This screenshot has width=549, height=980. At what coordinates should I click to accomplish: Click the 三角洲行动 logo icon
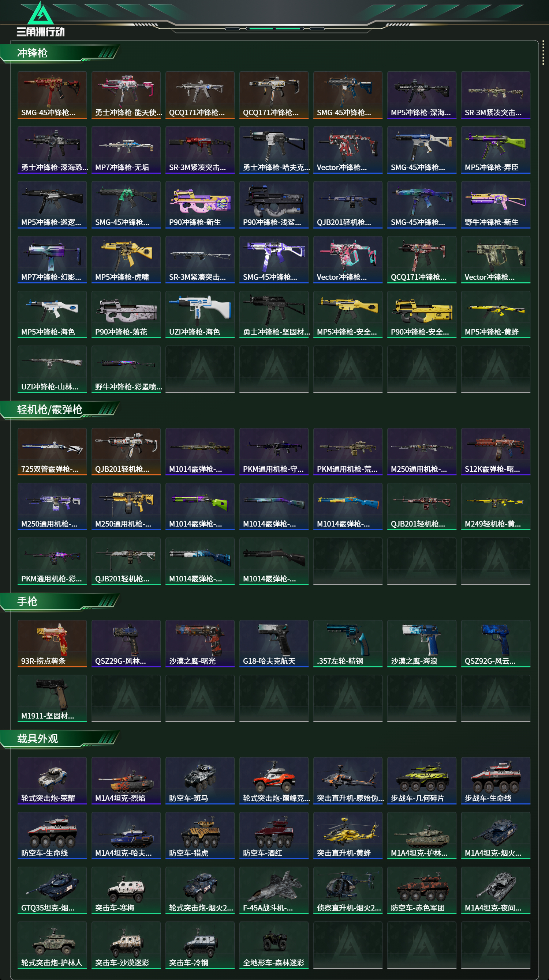[40, 14]
